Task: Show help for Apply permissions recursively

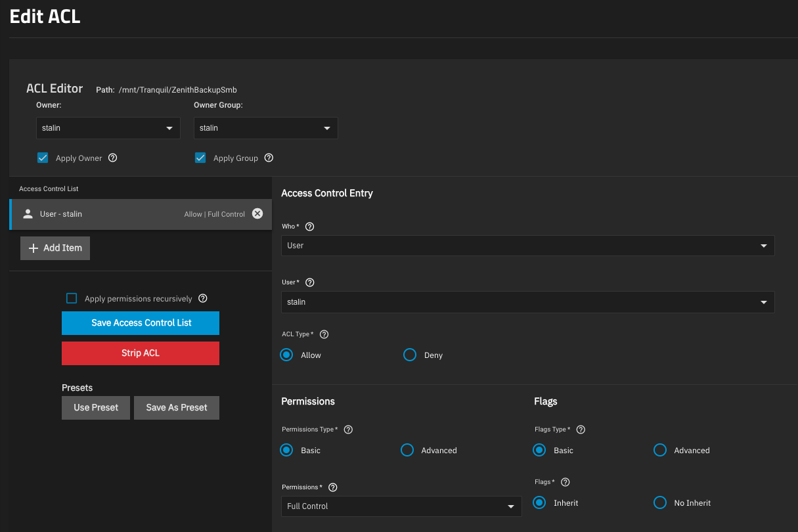Action: (x=203, y=298)
